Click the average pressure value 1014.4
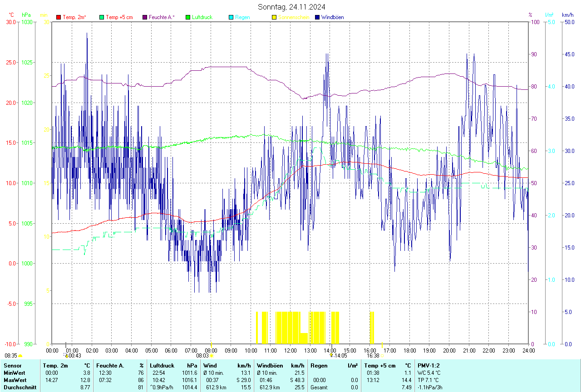Image resolution: width=581 pixels, height=392 pixels. click(x=189, y=387)
